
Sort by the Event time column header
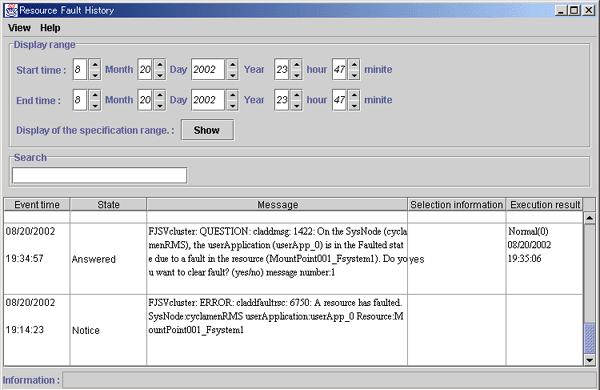point(37,205)
